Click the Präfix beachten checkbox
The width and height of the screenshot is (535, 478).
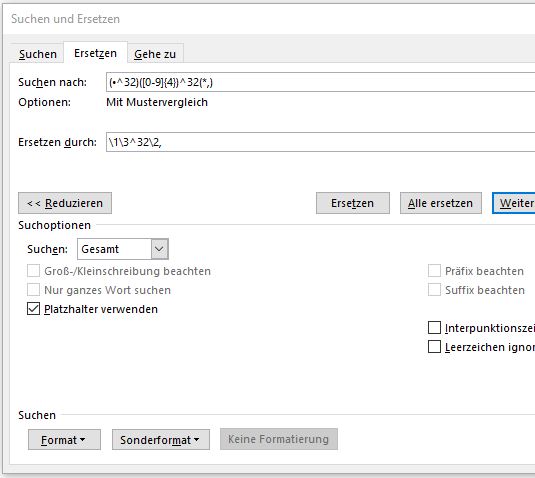coord(434,271)
